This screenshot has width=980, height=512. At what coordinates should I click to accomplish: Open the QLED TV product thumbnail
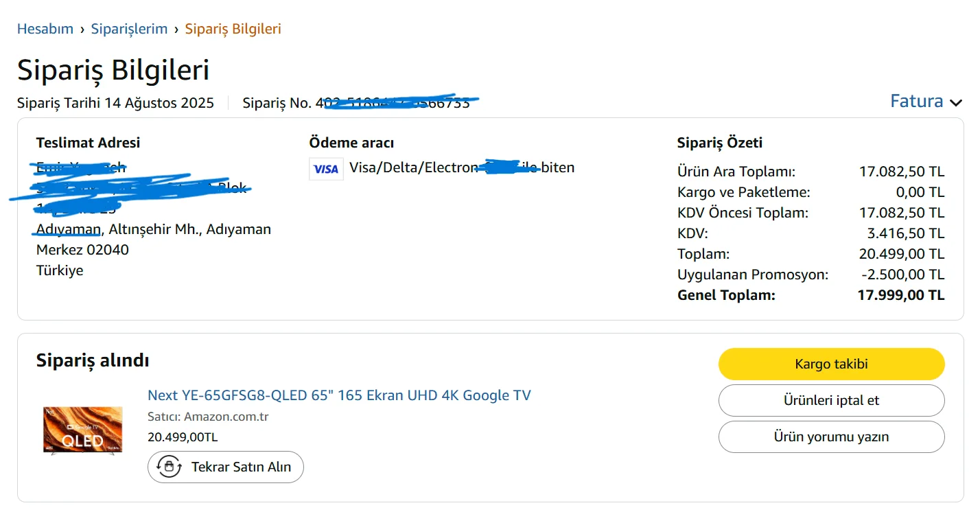pyautogui.click(x=82, y=430)
